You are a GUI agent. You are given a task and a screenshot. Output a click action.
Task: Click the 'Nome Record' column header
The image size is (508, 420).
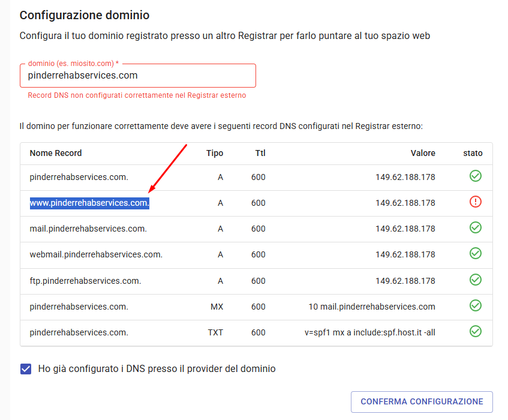point(56,153)
